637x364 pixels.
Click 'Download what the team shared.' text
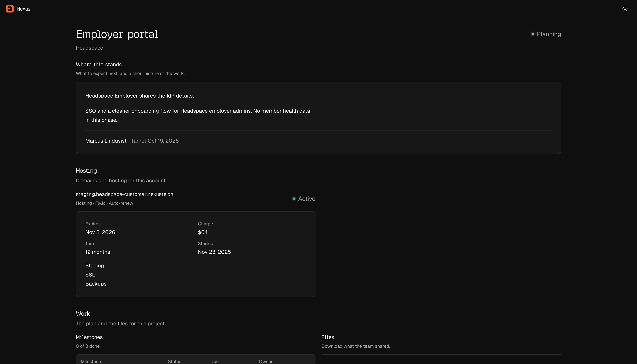tap(355, 346)
